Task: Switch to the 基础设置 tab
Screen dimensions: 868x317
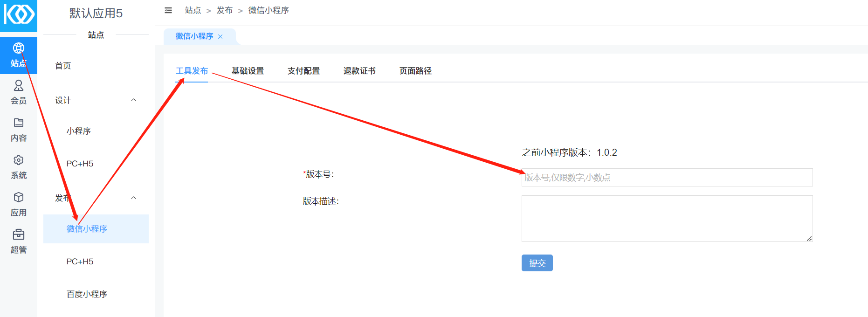Action: pos(248,71)
